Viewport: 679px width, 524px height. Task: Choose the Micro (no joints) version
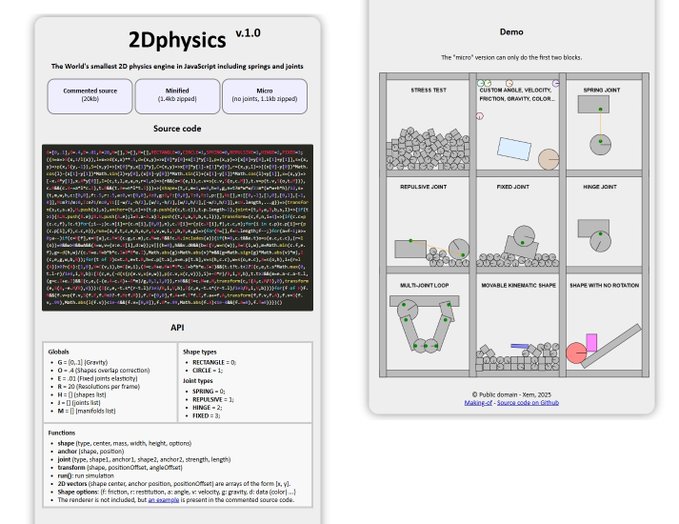264,96
